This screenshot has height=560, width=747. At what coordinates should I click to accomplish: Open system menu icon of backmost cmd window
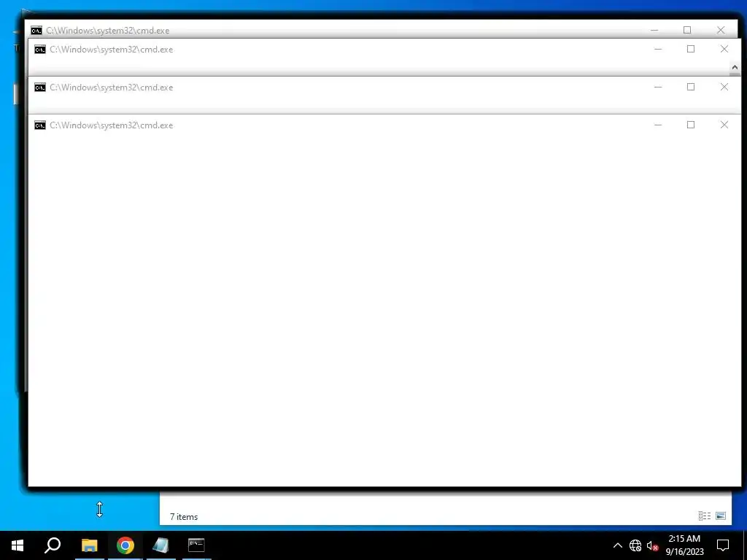tap(36, 31)
